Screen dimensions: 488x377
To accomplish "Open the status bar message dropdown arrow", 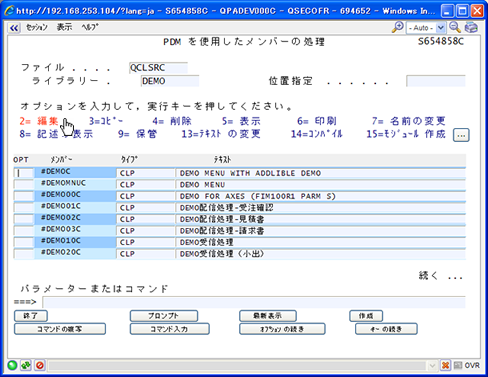I will pos(432,366).
